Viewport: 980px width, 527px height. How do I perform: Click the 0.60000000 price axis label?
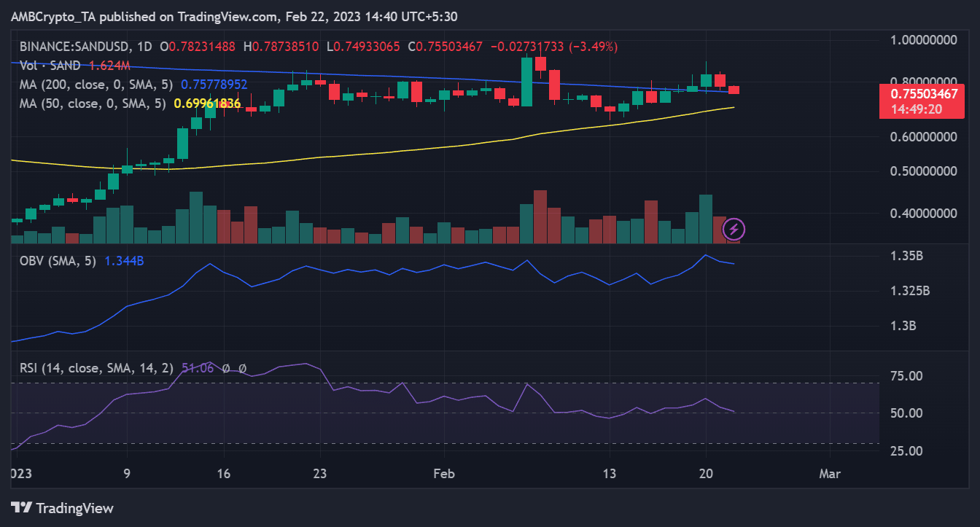point(921,137)
